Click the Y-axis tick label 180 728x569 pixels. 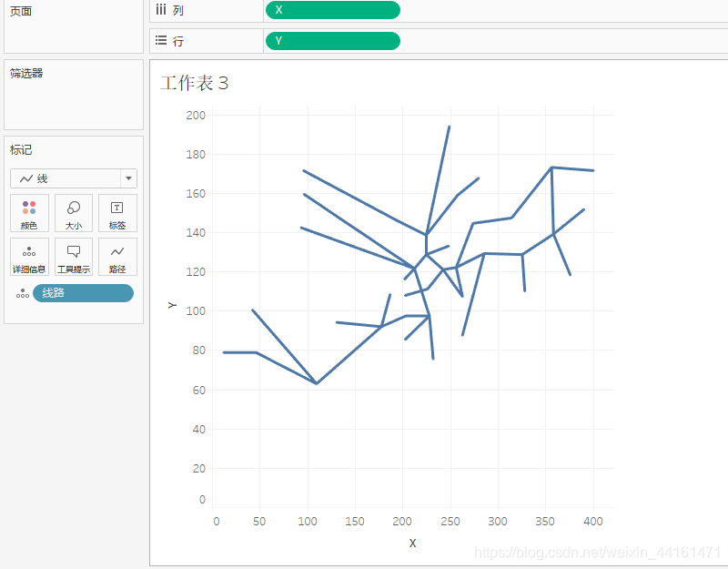196,154
